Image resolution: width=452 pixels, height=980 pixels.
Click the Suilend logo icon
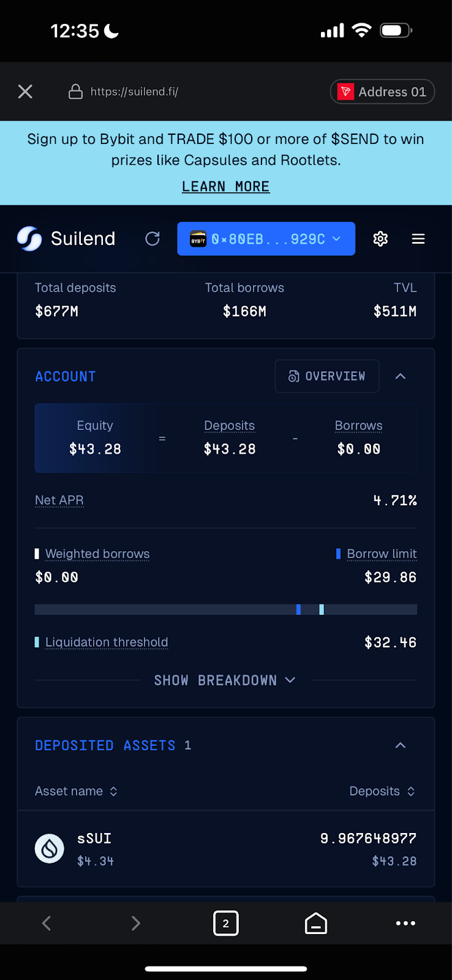pyautogui.click(x=29, y=239)
